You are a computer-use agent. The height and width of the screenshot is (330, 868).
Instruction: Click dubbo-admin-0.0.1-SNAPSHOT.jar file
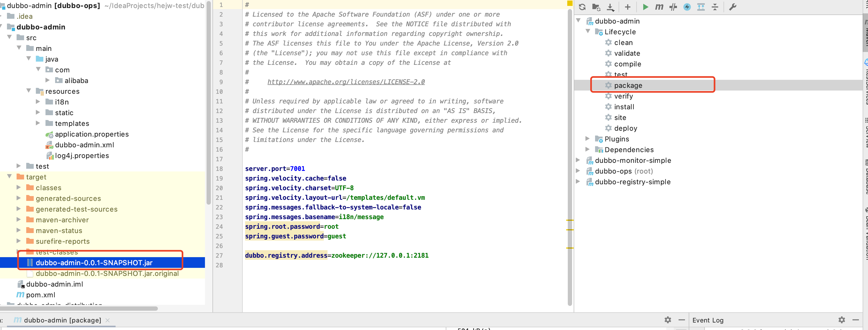pyautogui.click(x=94, y=262)
